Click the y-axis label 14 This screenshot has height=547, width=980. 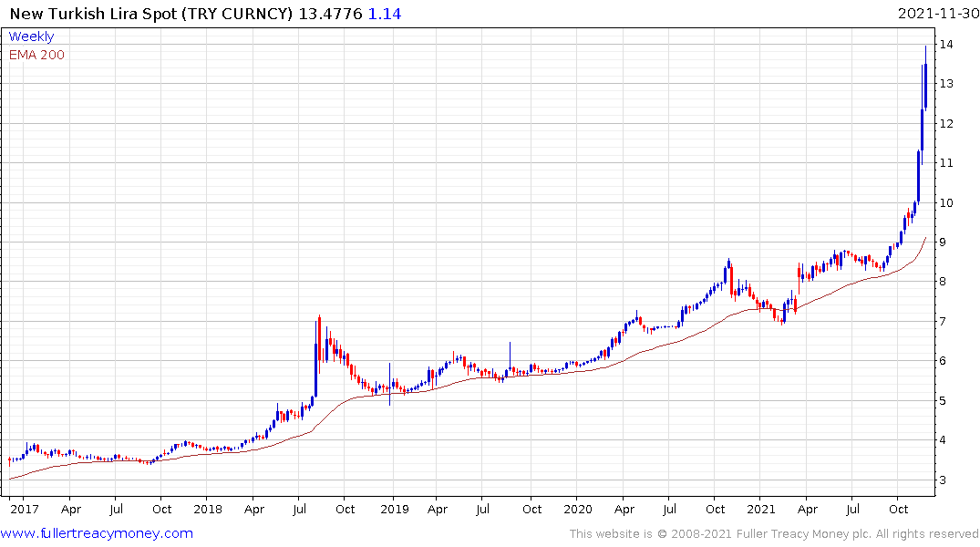click(x=945, y=44)
